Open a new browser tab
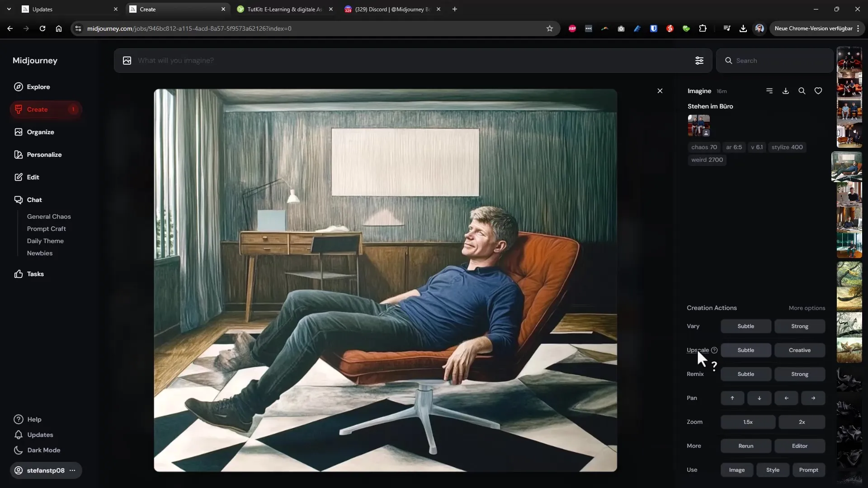This screenshot has width=868, height=488. pos(455,9)
